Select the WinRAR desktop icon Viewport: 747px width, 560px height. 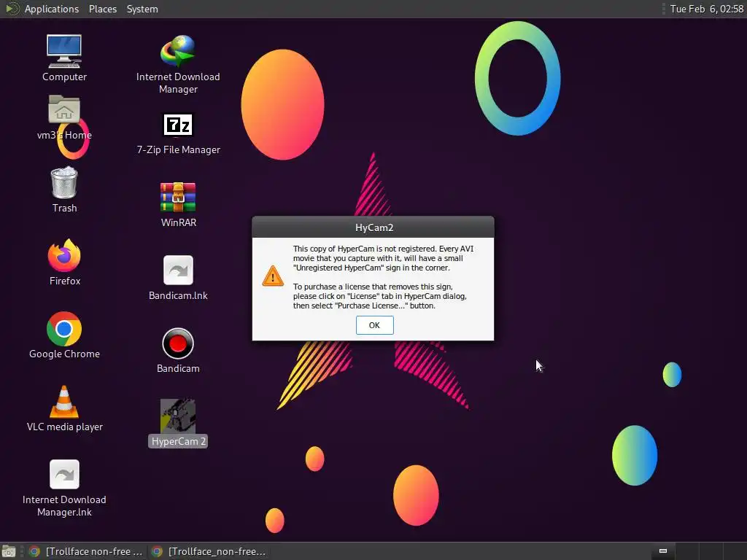pos(178,197)
